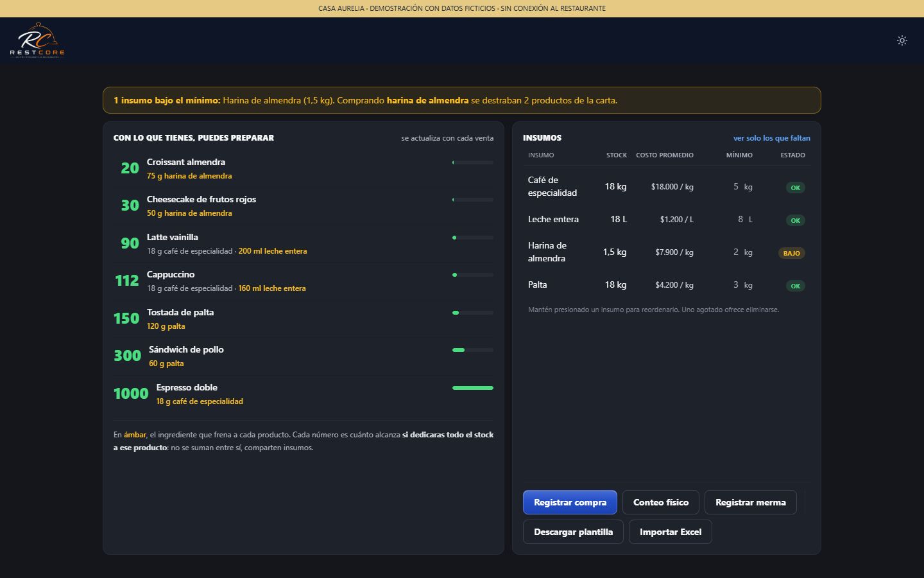This screenshot has width=924, height=578.
Task: Select Registrar merma
Action: [x=751, y=502]
